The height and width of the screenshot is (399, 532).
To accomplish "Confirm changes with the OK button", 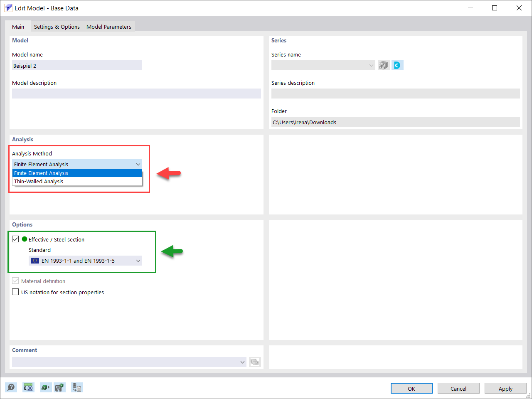I will (x=411, y=388).
